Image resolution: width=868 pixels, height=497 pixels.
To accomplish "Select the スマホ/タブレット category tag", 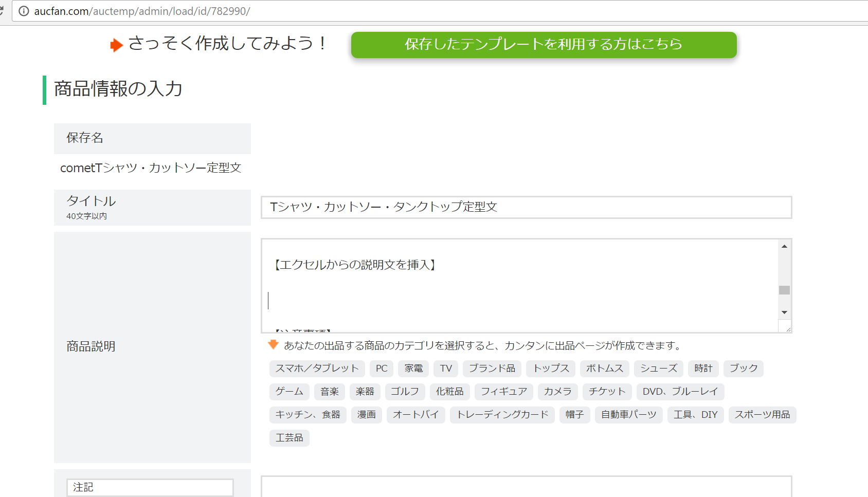I will tap(317, 369).
